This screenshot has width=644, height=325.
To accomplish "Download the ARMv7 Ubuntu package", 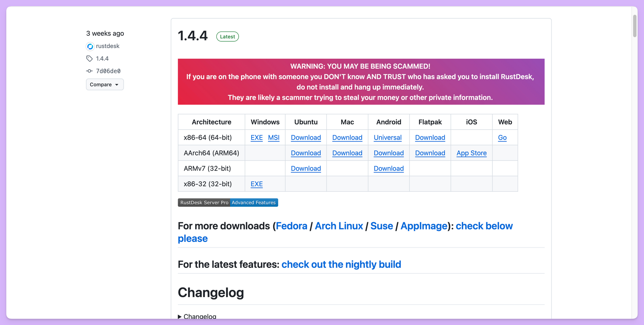I will tap(306, 169).
